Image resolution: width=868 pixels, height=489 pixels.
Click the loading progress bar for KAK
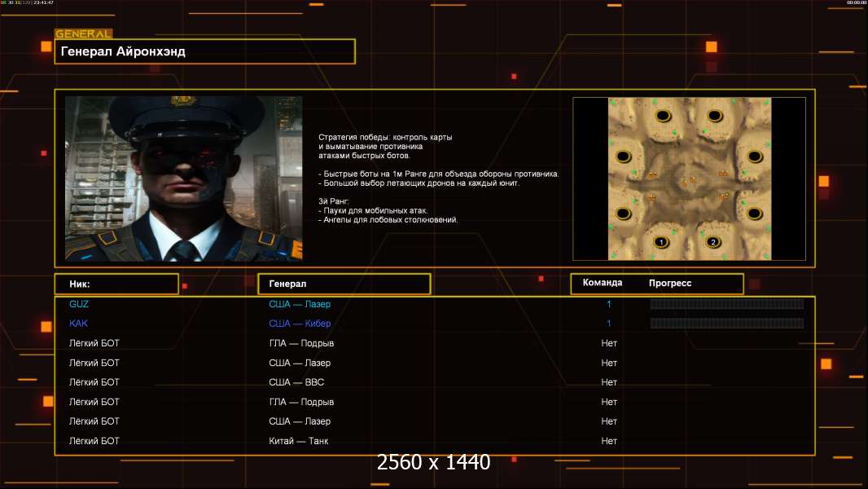[x=726, y=324]
